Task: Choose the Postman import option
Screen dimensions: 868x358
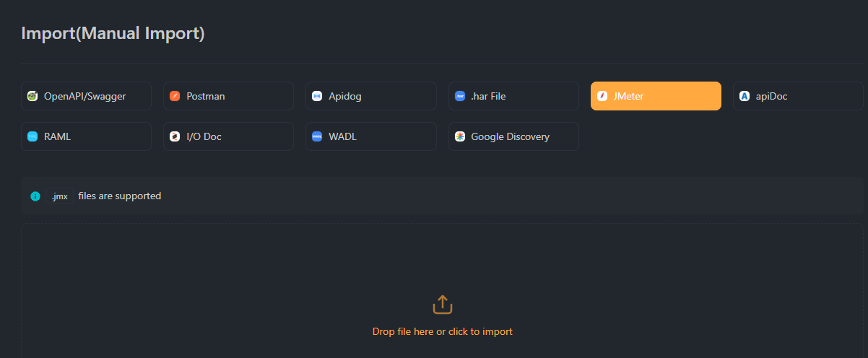Action: tap(228, 96)
